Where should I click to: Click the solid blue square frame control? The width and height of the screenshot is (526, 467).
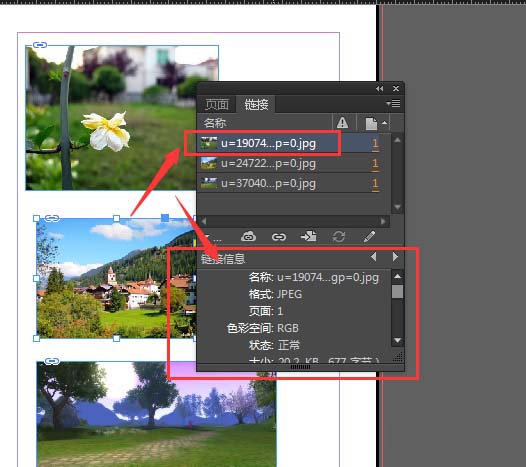(165, 218)
